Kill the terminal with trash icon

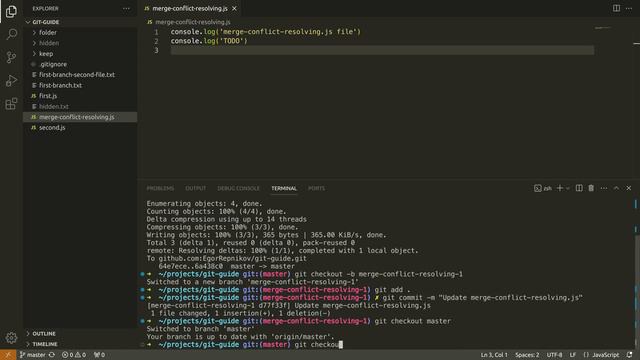(x=591, y=188)
